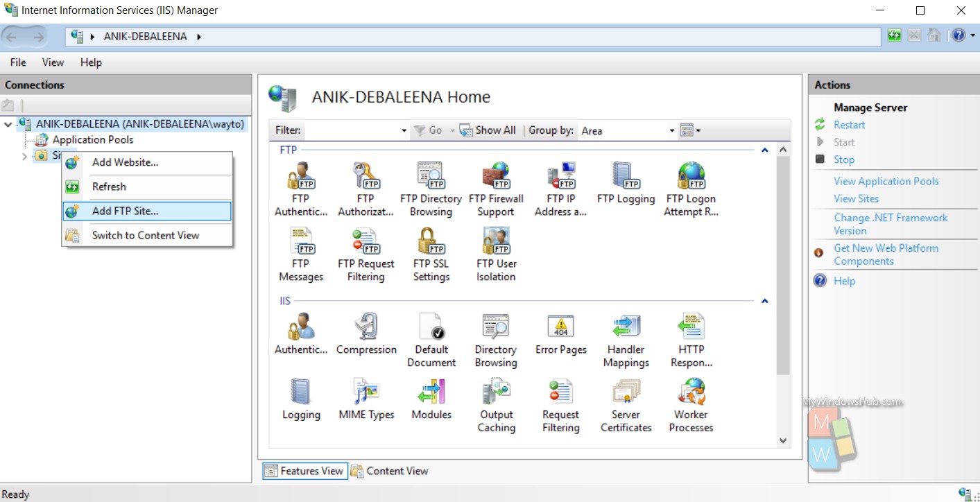
Task: Open FTP User Isolation icon
Action: 496,241
